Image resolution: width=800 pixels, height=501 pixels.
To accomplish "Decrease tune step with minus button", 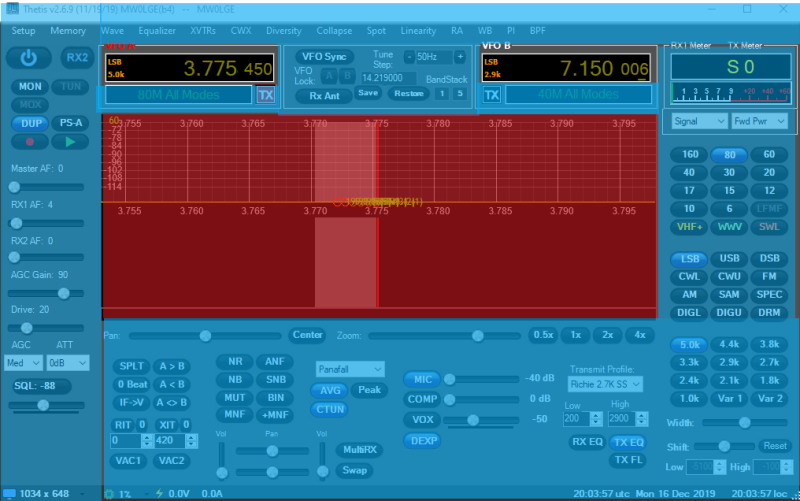I will 409,57.
